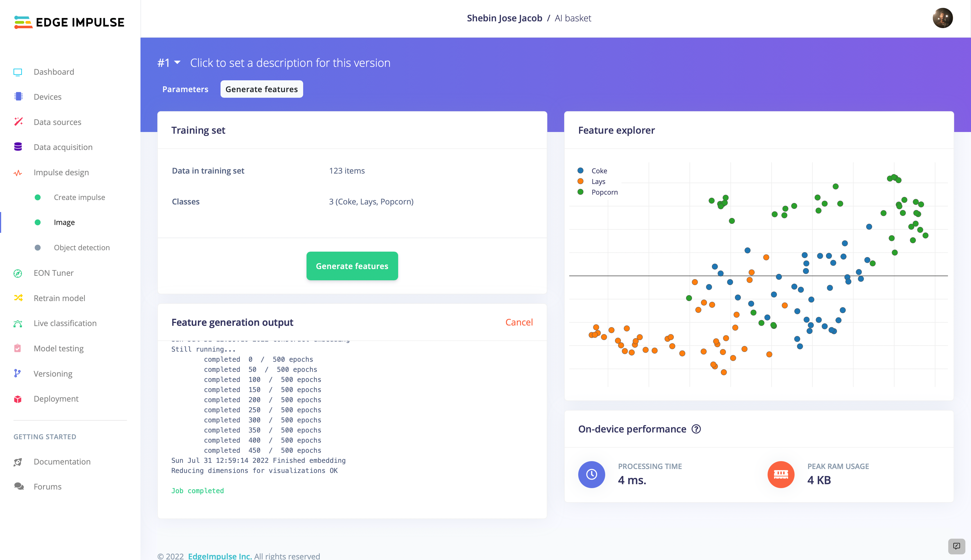Open Create impulse sub-item

(79, 197)
